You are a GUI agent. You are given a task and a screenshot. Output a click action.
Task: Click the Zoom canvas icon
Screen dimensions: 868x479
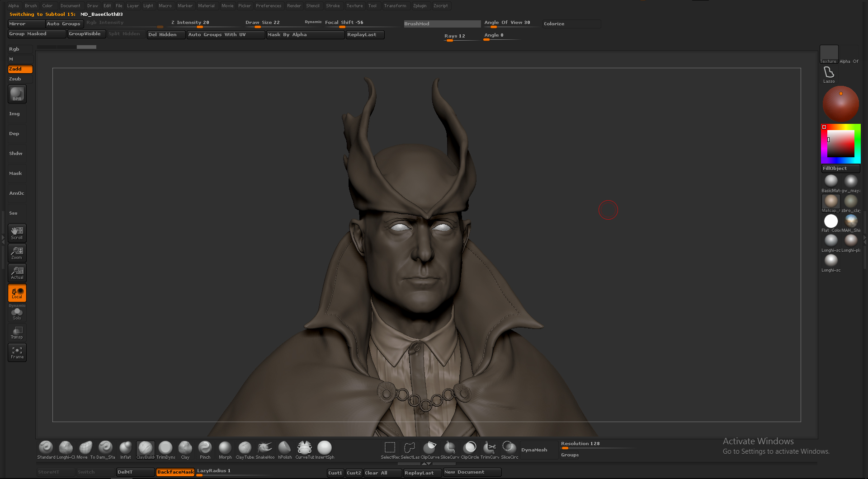(17, 253)
